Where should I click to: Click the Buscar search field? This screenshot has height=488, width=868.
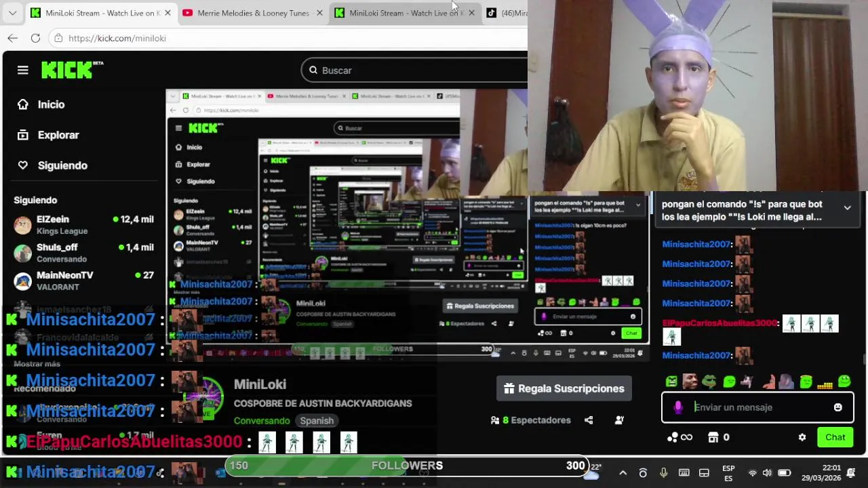pyautogui.click(x=414, y=70)
